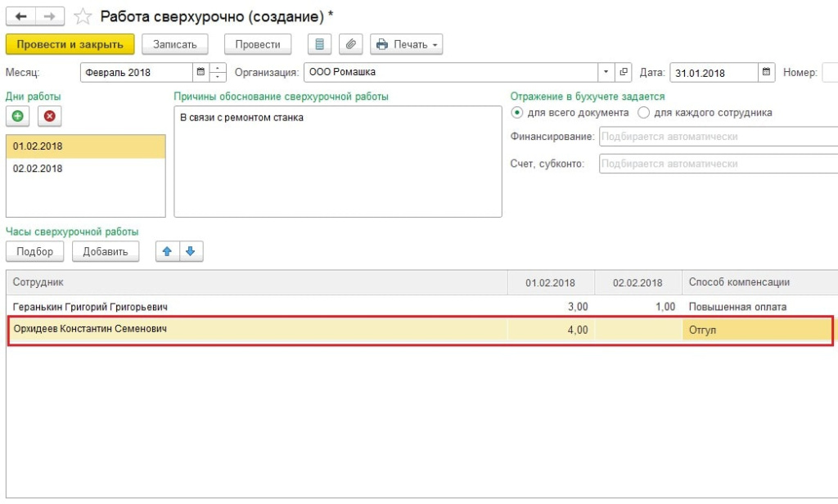Move the row down with blue arrow
This screenshot has width=838, height=504.
coord(191,251)
